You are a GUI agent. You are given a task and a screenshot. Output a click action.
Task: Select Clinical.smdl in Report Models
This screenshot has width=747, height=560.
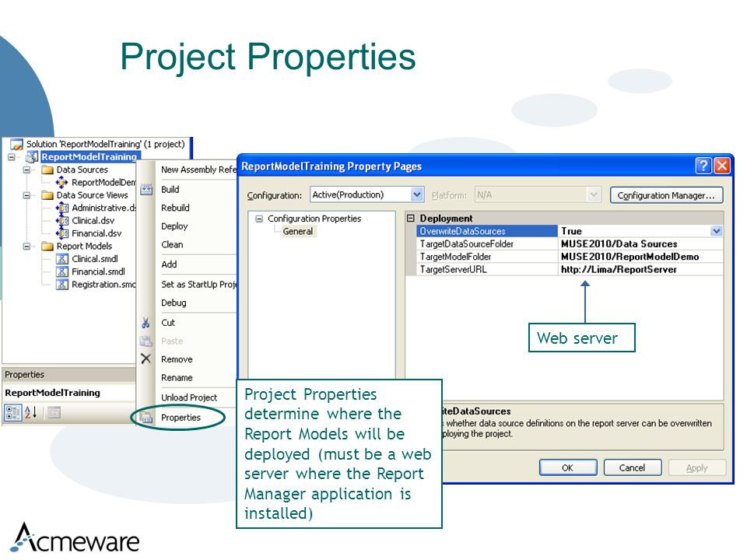[x=95, y=259]
